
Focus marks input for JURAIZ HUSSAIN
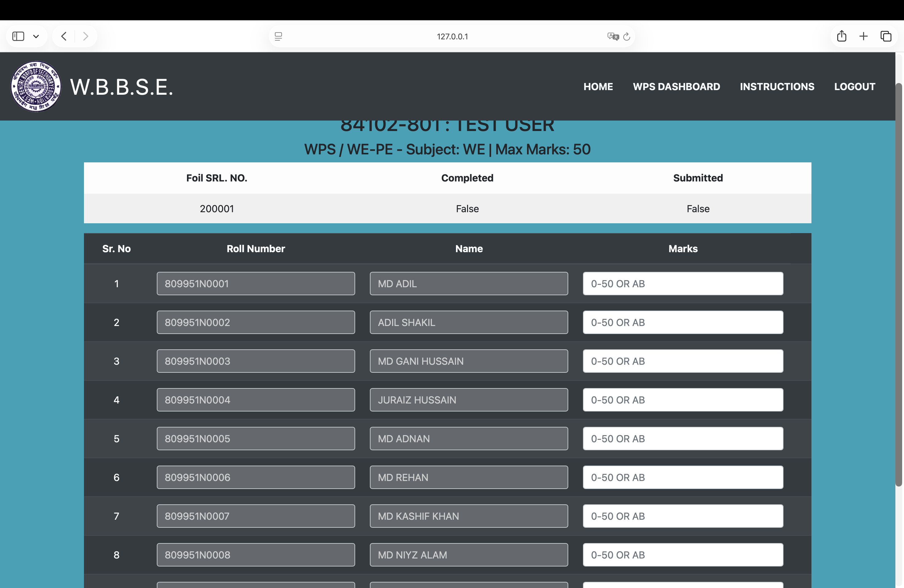coord(683,400)
